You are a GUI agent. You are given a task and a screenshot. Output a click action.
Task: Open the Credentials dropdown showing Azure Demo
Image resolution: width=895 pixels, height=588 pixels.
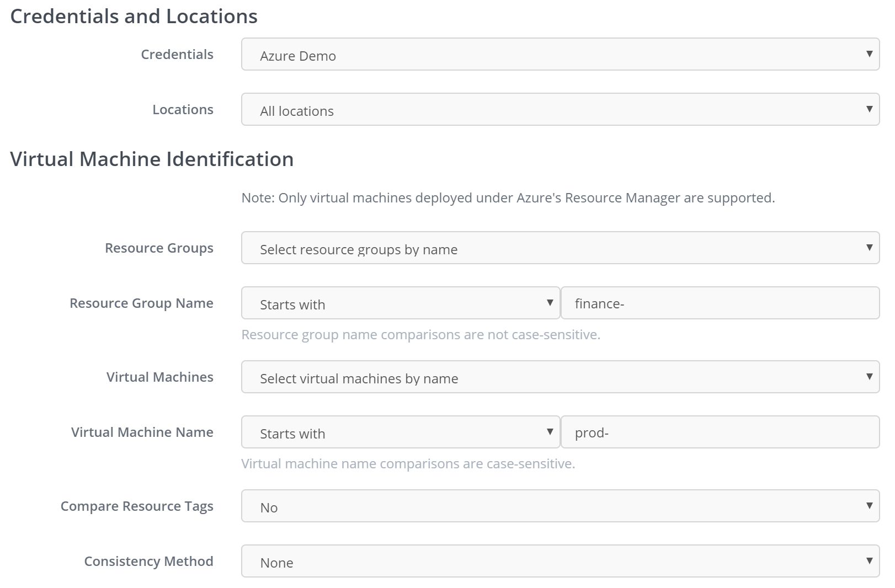[x=560, y=55]
